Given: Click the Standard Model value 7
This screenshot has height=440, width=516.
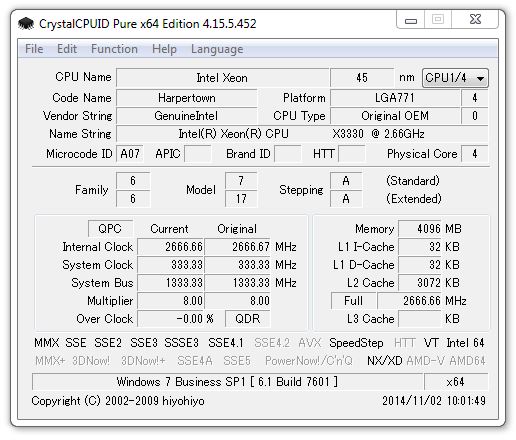Looking at the screenshot, I should [241, 181].
